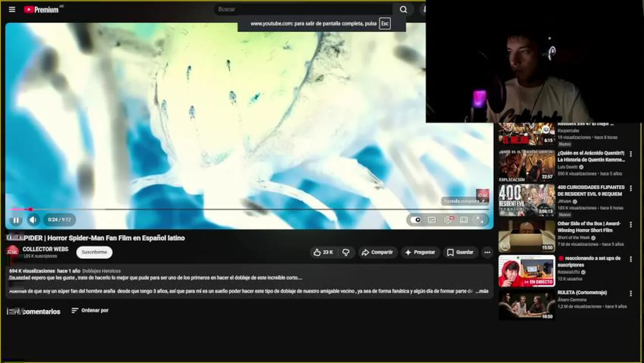Screen dimensions: 644x363
Task: Mute the video volume
Action: (33, 220)
